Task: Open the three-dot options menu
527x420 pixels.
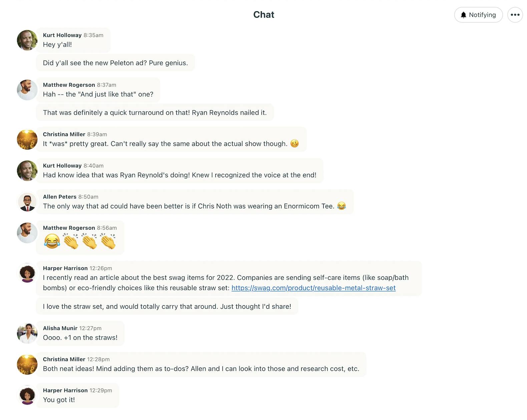Action: pos(515,15)
